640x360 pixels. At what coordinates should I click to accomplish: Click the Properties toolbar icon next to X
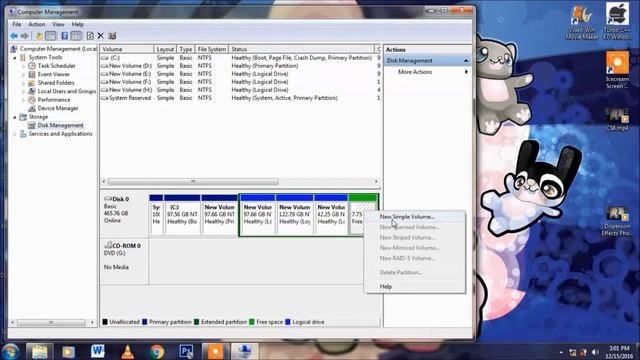(112, 36)
